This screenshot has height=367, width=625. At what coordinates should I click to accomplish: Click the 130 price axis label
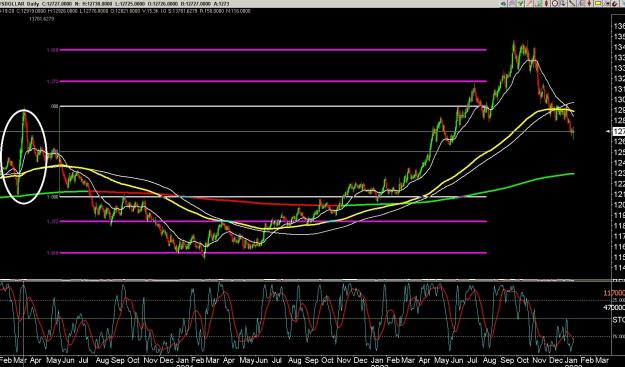pos(619,100)
